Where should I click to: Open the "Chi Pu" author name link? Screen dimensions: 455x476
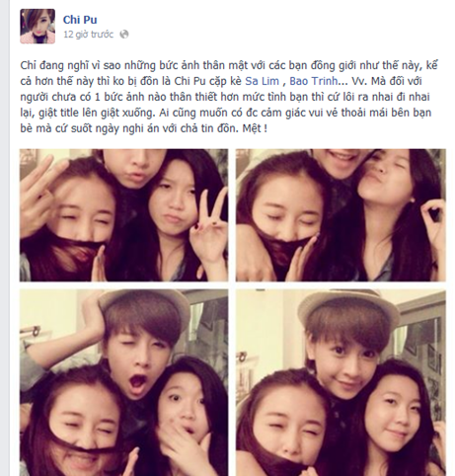point(80,20)
